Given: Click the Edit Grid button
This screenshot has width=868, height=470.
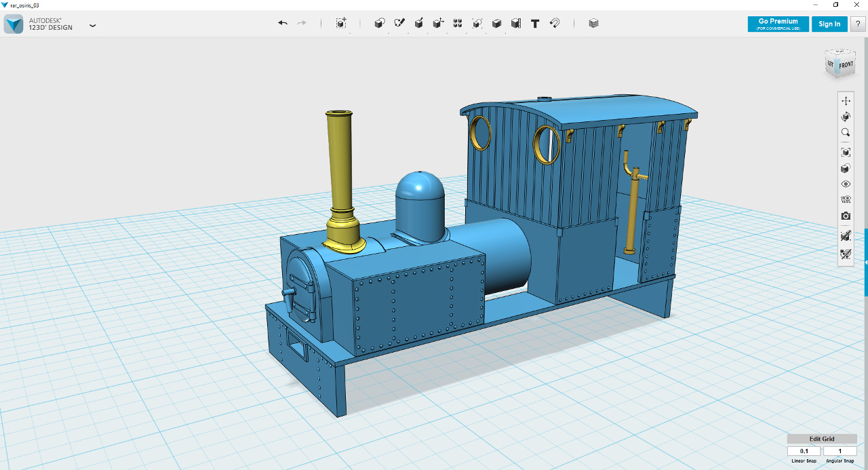Looking at the screenshot, I should tap(822, 439).
